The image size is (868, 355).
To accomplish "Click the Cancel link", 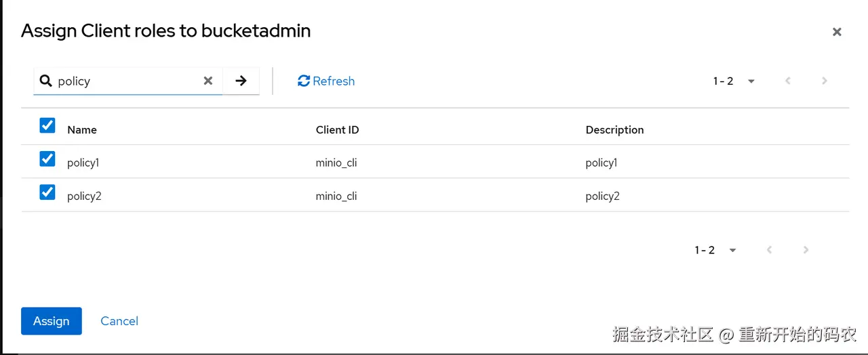I will point(119,321).
